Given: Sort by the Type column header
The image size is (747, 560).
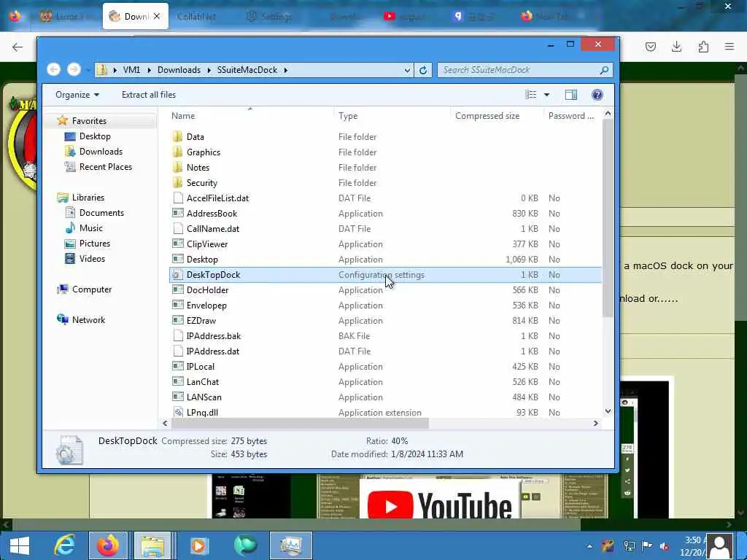Looking at the screenshot, I should 348,116.
